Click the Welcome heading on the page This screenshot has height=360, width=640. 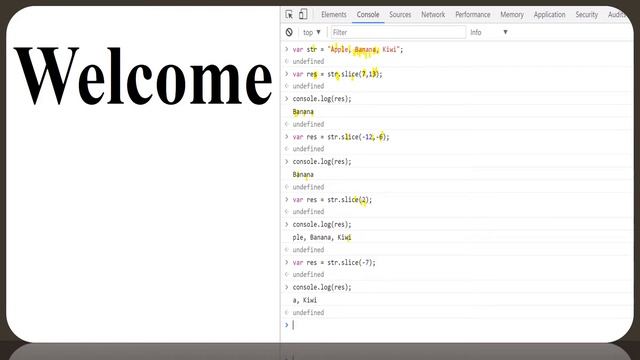(x=143, y=76)
